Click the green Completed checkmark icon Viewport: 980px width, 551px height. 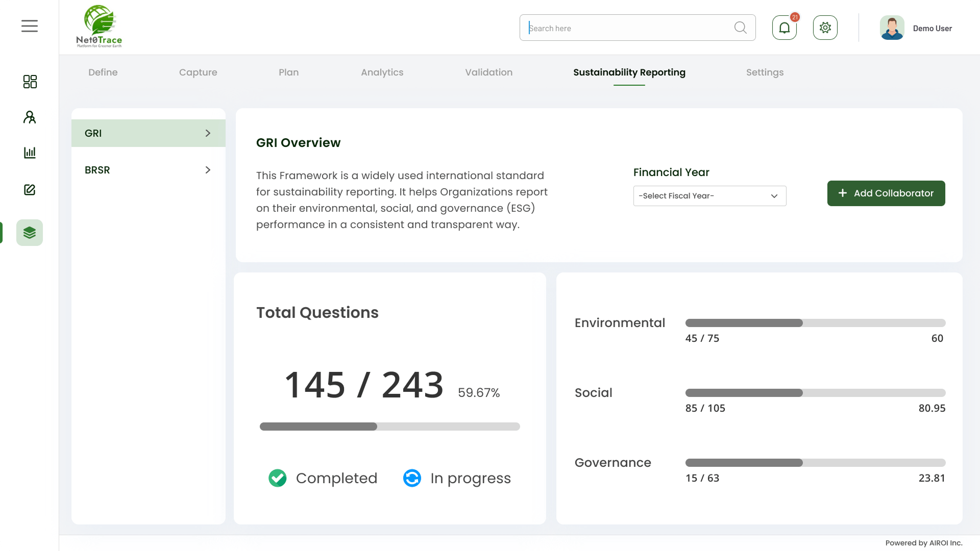(278, 478)
